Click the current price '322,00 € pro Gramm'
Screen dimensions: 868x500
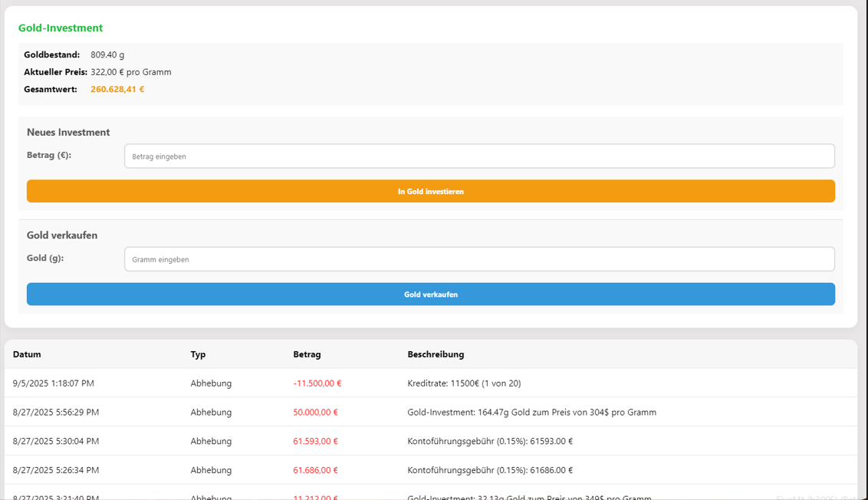(x=131, y=72)
